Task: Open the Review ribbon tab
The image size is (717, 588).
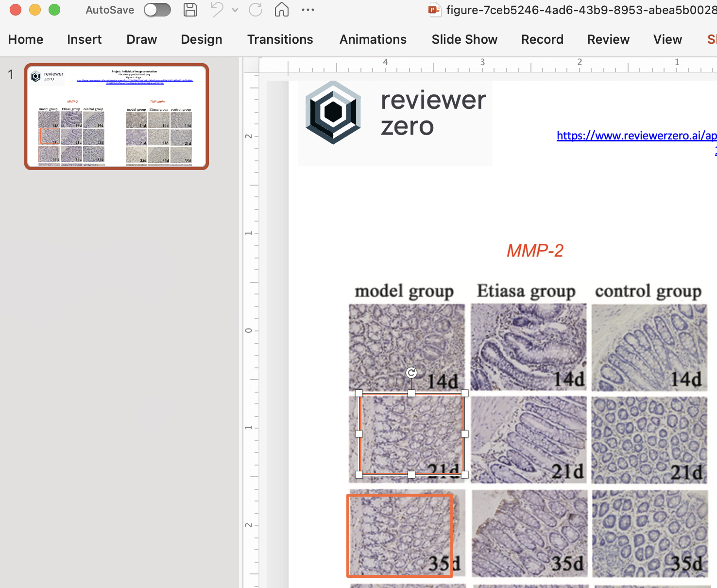Action: pos(608,39)
